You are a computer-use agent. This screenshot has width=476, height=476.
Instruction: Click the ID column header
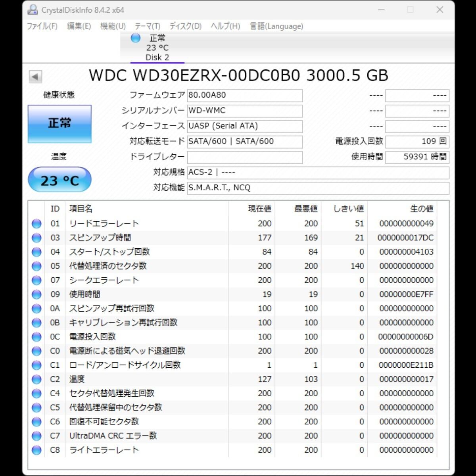coord(55,209)
